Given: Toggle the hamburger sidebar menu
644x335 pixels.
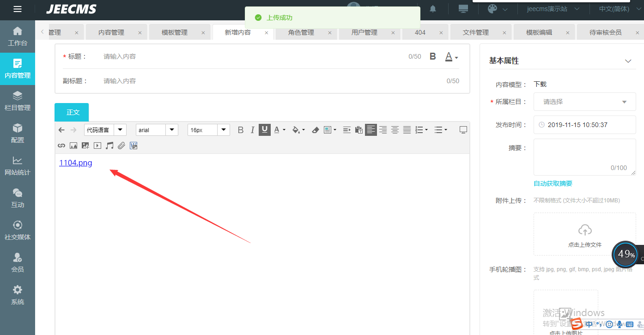Looking at the screenshot, I should [18, 9].
